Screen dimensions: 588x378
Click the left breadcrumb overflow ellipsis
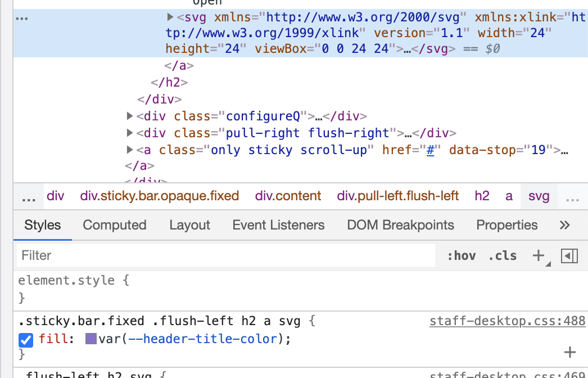[x=28, y=196]
